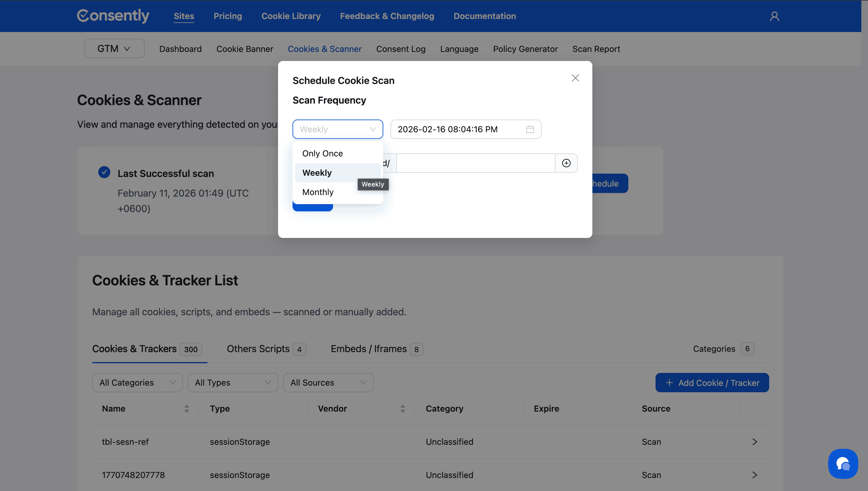Expand the tbl-sesn-ref row chevron
Image resolution: width=868 pixels, height=491 pixels.
point(755,442)
